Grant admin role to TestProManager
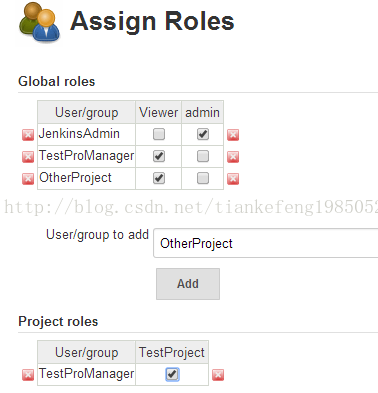 click(203, 156)
